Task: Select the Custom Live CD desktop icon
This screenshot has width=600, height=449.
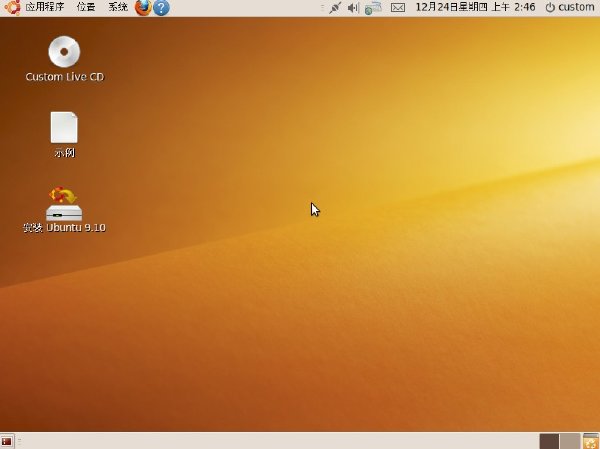Action: click(x=64, y=59)
